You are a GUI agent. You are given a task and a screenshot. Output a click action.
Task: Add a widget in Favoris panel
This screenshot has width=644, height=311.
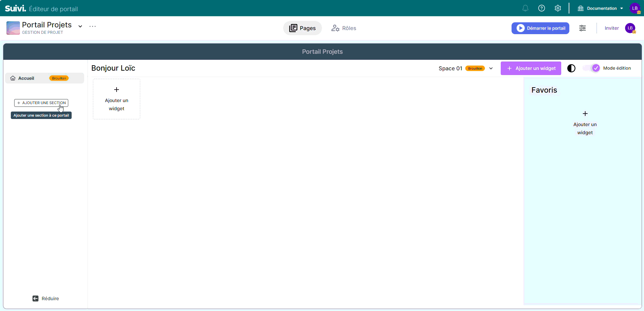pyautogui.click(x=585, y=123)
